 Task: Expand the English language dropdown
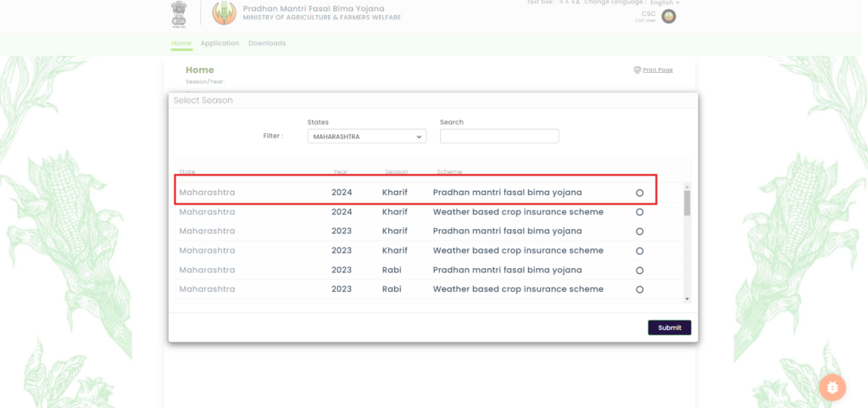tap(665, 3)
